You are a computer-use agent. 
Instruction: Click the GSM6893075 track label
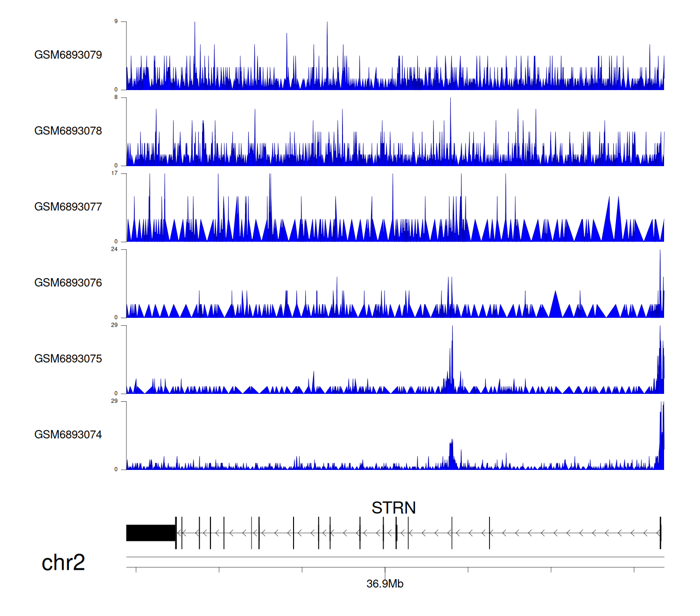coord(68,359)
